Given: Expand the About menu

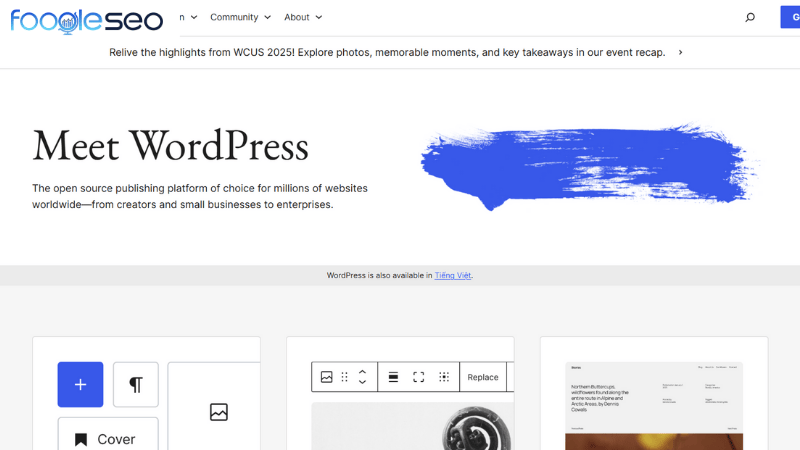Looking at the screenshot, I should 303,17.
